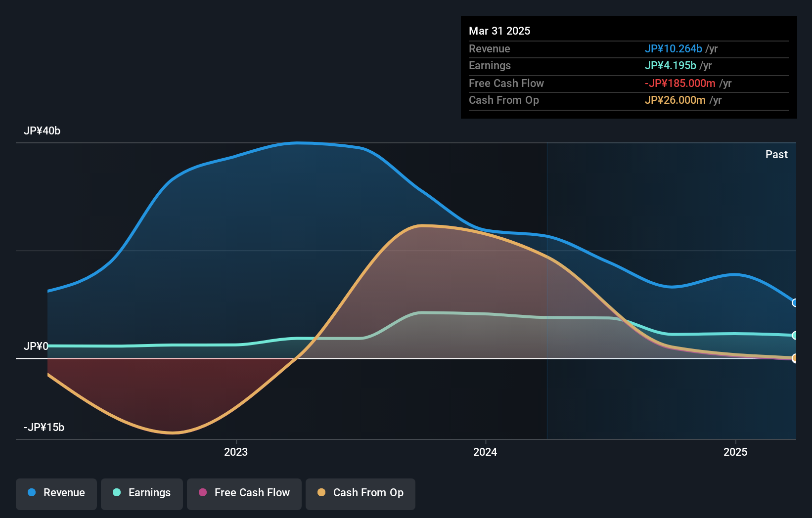Click the orange Cash From Op legend dot
The width and height of the screenshot is (812, 518).
point(321,492)
